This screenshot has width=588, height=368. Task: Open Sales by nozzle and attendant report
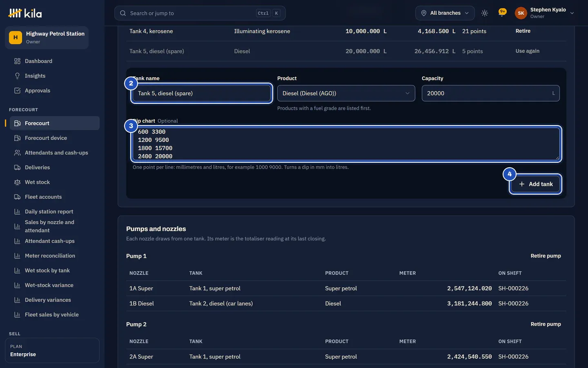[x=55, y=226]
